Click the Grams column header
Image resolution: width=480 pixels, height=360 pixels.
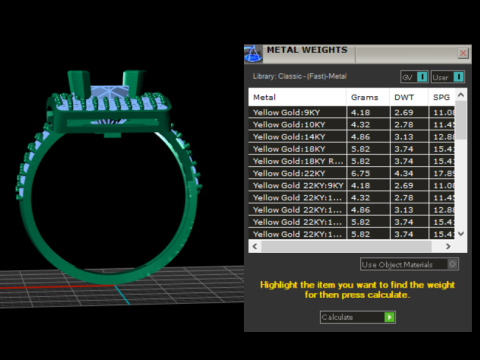[368, 97]
